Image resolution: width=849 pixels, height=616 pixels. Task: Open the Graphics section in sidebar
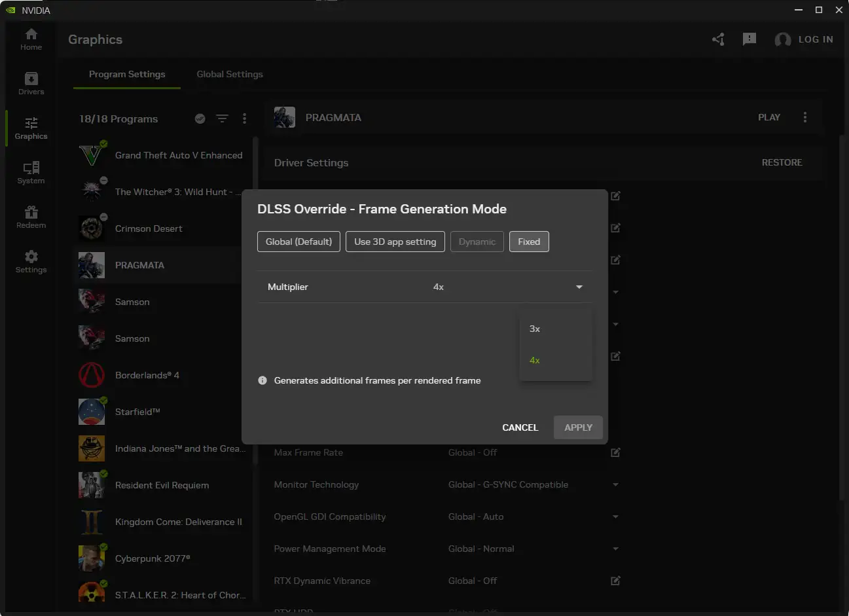(31, 128)
